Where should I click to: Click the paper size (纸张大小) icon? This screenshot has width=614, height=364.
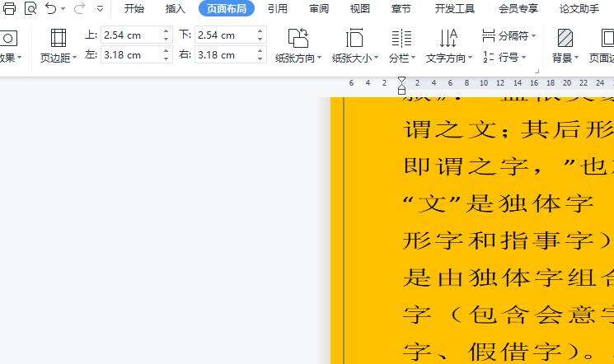click(355, 38)
